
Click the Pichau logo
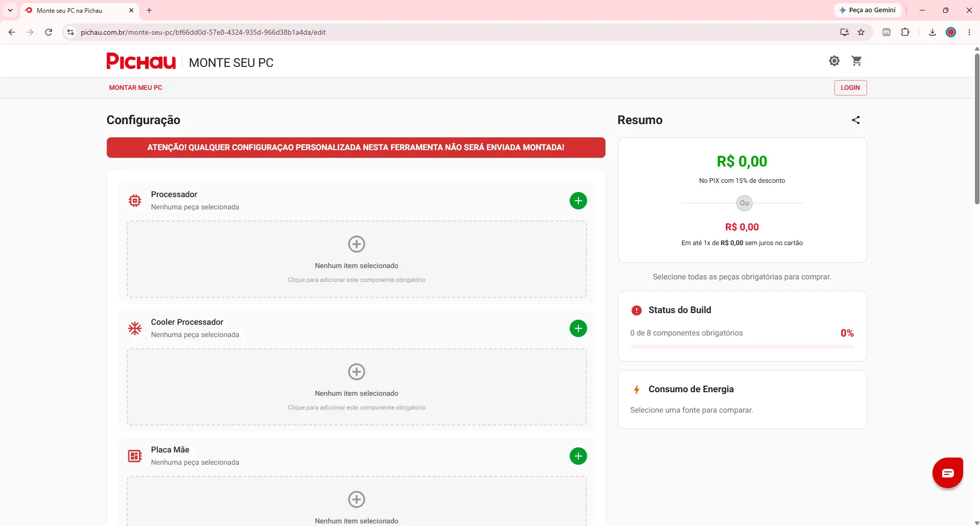coord(141,61)
